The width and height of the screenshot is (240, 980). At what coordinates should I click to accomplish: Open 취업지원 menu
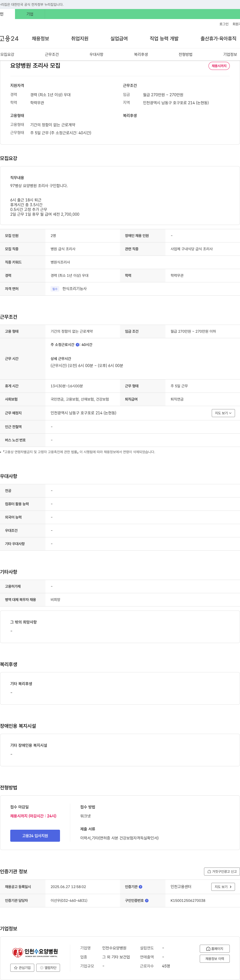(80, 38)
